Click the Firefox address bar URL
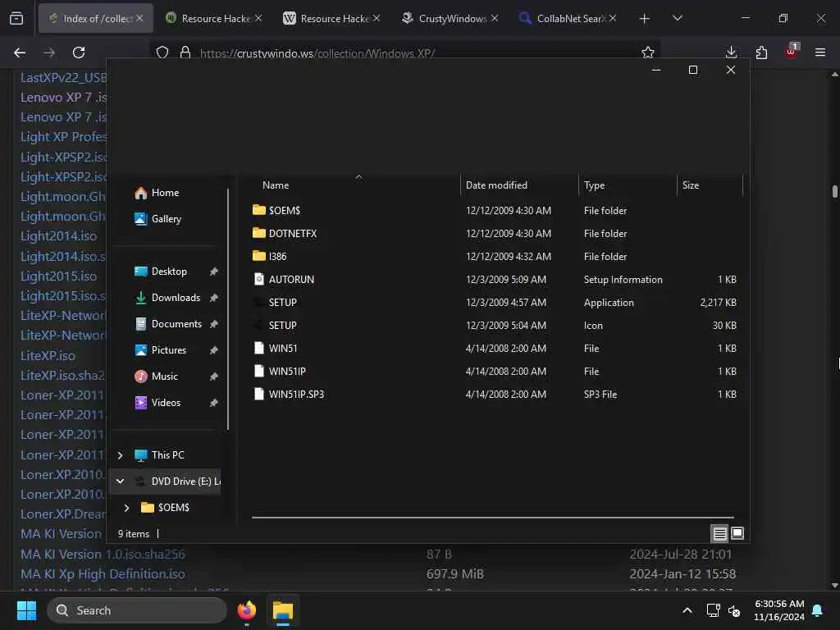The width and height of the screenshot is (840, 630). tap(317, 54)
